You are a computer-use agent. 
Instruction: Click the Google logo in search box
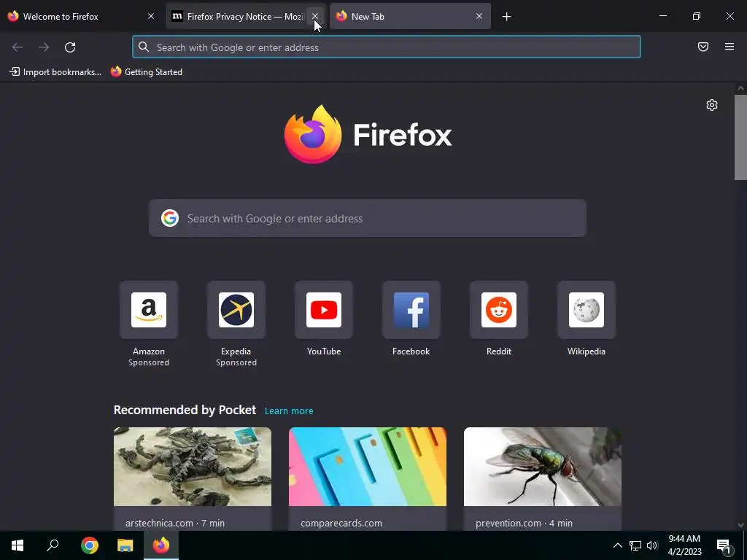pyautogui.click(x=170, y=218)
